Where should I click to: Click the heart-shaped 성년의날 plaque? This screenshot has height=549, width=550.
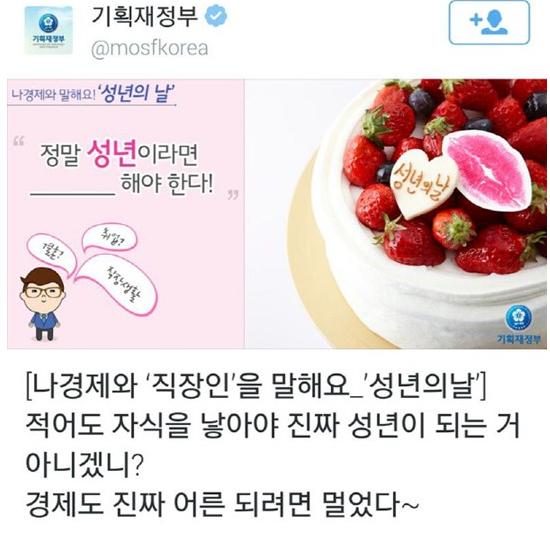pos(422,183)
